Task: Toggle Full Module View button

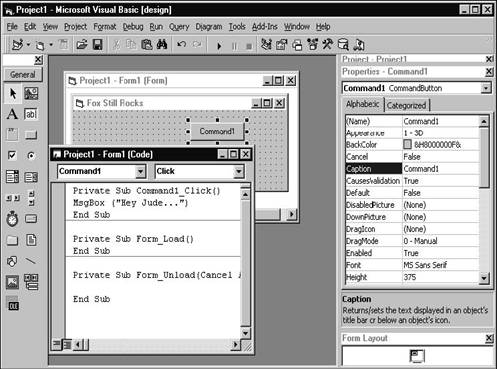Action: tap(67, 344)
